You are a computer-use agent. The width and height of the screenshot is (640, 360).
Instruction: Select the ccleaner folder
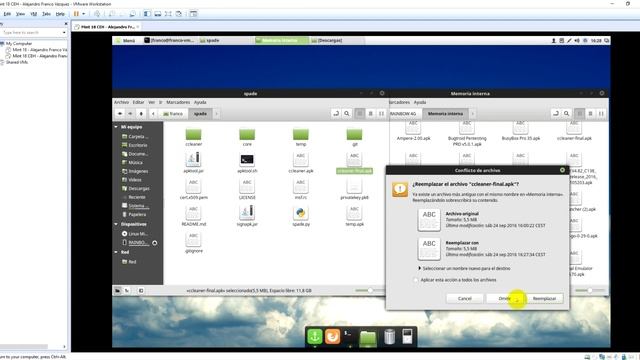tap(193, 137)
